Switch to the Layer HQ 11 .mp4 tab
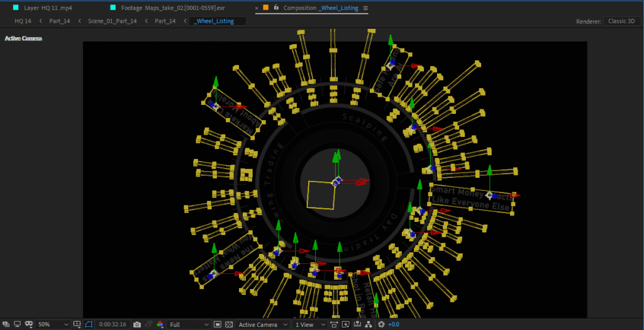The width and height of the screenshot is (644, 330). point(48,8)
